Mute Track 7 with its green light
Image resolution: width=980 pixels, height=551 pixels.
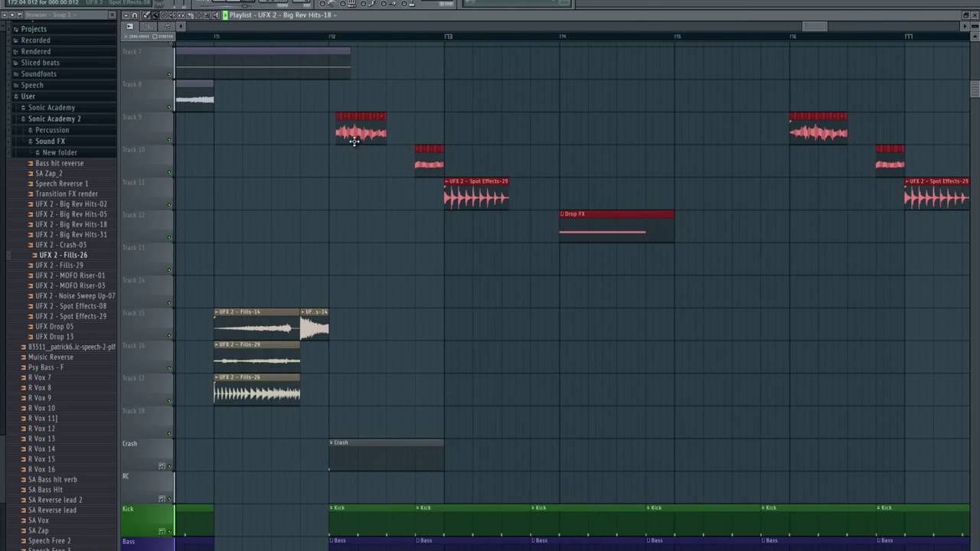[x=169, y=74]
